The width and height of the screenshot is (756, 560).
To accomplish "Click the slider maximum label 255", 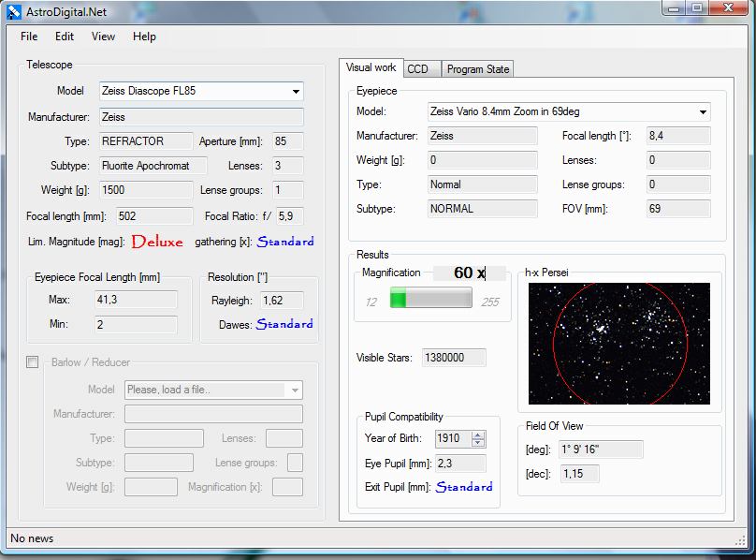I will point(490,302).
